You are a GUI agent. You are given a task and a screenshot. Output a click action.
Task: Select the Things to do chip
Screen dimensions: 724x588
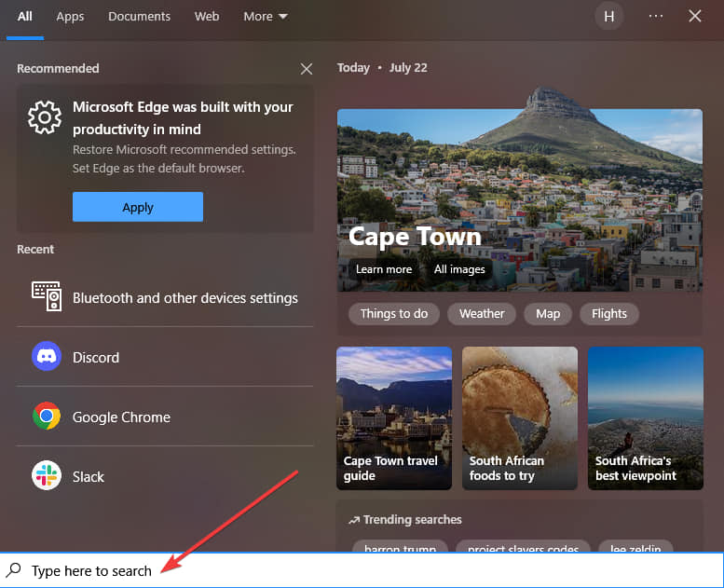click(x=394, y=314)
